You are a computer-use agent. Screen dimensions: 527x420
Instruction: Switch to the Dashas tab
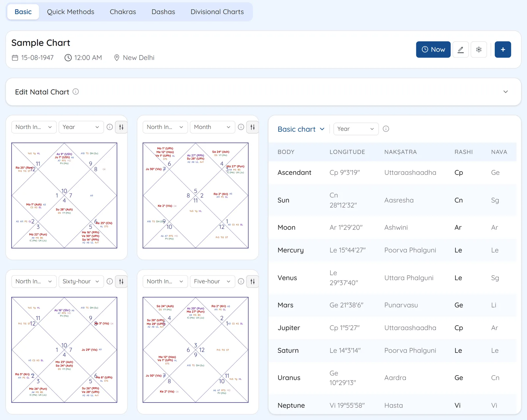click(x=163, y=12)
